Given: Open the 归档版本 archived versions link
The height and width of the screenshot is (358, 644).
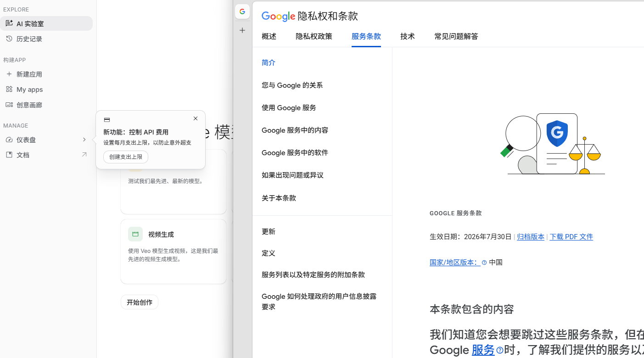Looking at the screenshot, I should point(531,237).
